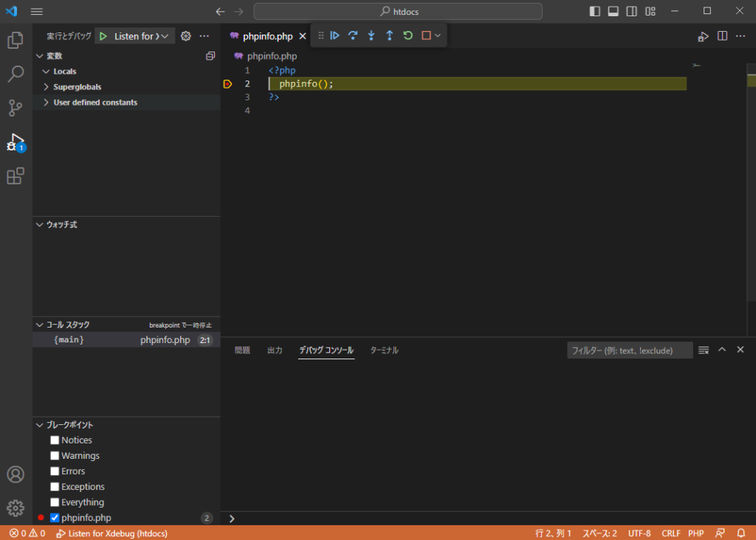This screenshot has height=540, width=756.
Task: Collapse all in the variables section
Action: click(x=210, y=56)
